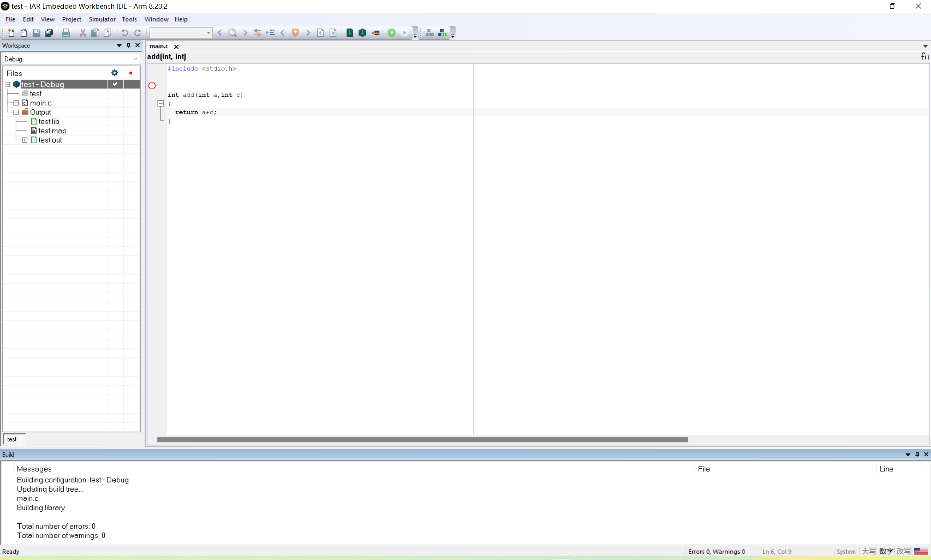Viewport: 931px width, 560px height.
Task: Save the current file via toolbar
Action: point(36,33)
